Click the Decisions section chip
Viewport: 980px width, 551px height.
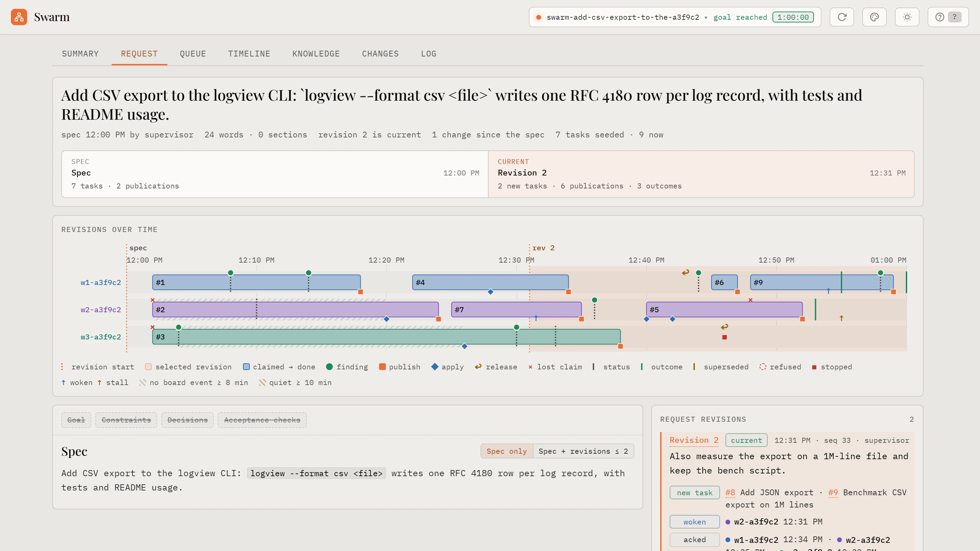[x=187, y=420]
